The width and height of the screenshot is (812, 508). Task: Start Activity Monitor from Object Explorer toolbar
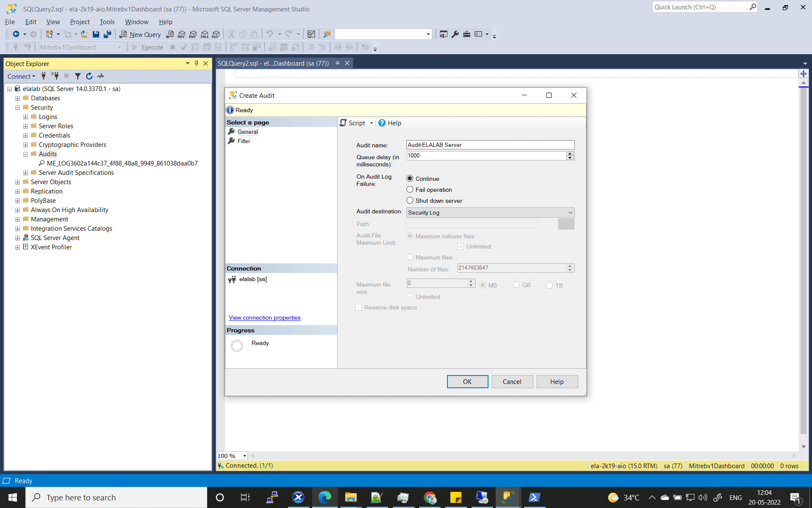(101, 76)
